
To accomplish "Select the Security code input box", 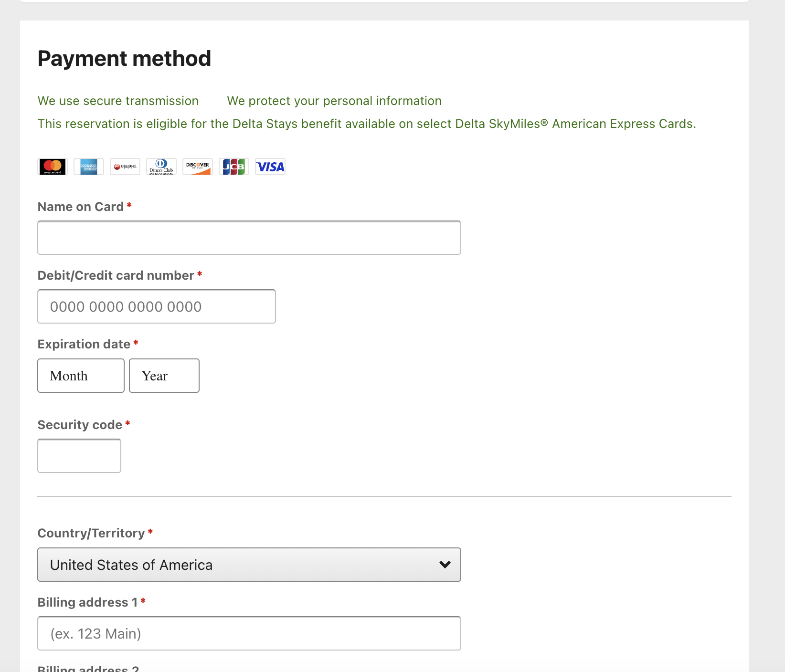I will tap(79, 456).
